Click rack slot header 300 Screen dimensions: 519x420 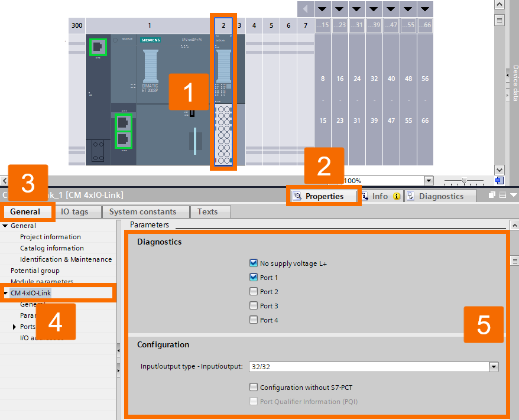tap(77, 25)
